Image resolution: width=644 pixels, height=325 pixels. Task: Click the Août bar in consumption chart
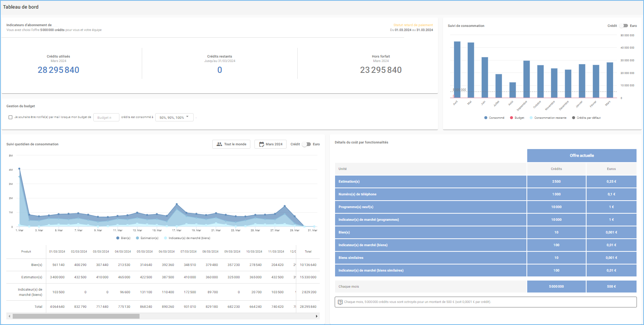pyautogui.click(x=513, y=90)
